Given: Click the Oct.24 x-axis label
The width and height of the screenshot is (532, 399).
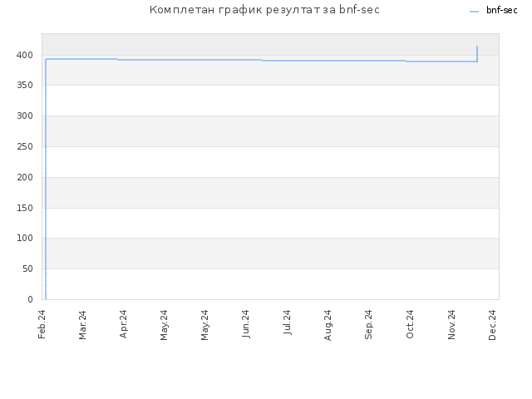Looking at the screenshot, I should click(x=410, y=324).
